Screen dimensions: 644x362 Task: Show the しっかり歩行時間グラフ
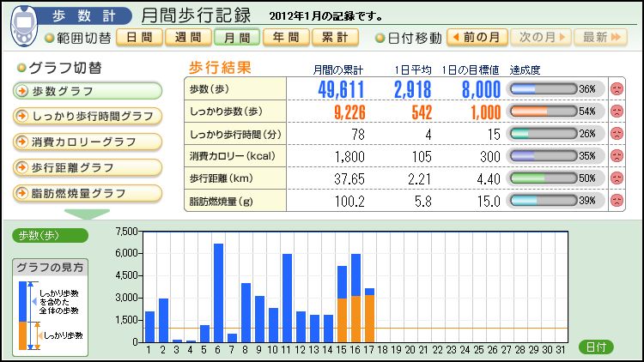coord(88,116)
